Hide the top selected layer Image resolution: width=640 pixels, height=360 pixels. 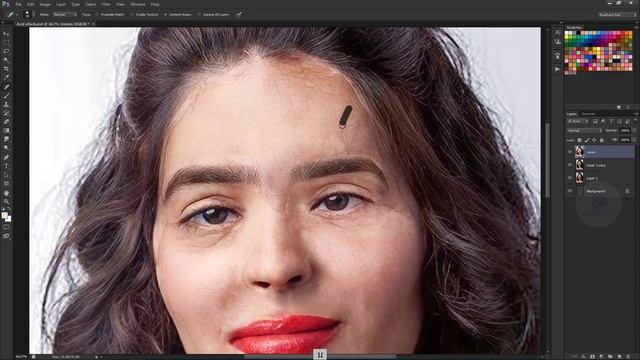click(570, 152)
